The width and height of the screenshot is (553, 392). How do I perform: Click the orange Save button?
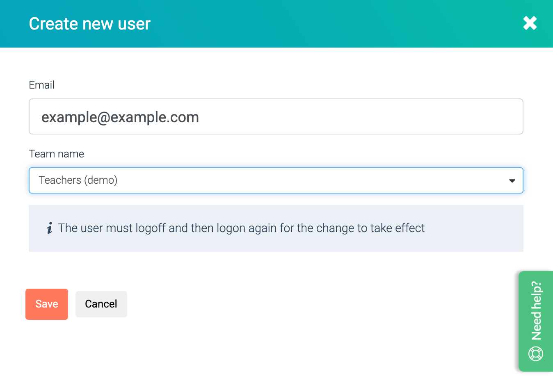[x=46, y=304]
